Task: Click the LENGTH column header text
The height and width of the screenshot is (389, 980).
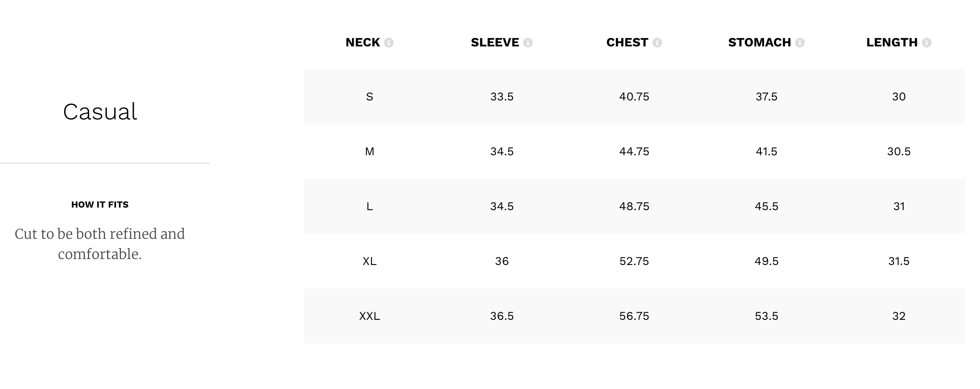Action: pos(891,43)
